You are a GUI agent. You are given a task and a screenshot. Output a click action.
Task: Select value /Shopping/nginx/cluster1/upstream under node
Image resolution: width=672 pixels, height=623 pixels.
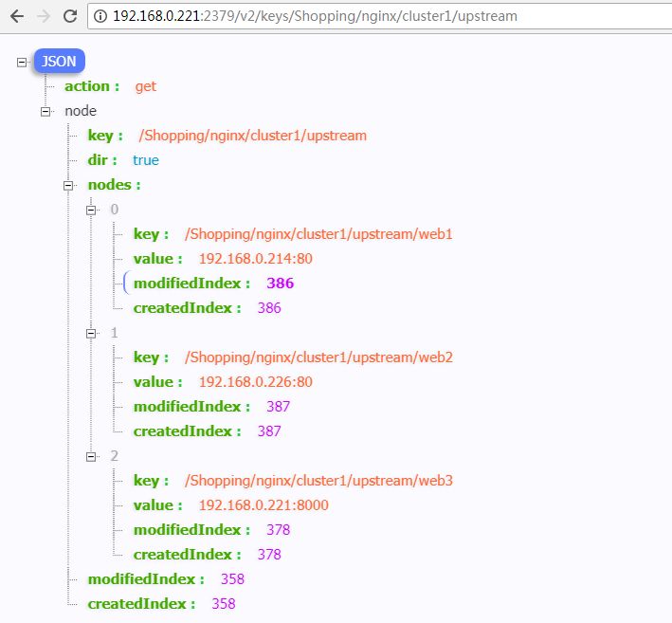(253, 136)
